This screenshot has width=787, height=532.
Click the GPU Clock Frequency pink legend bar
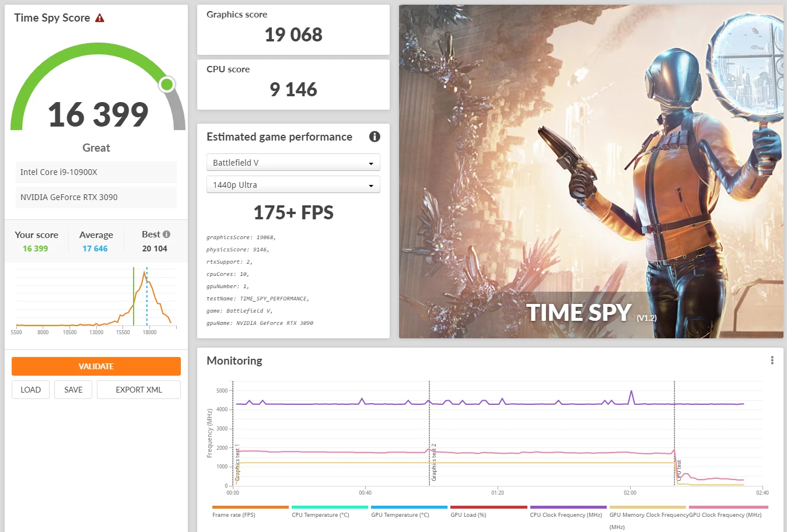(x=728, y=508)
